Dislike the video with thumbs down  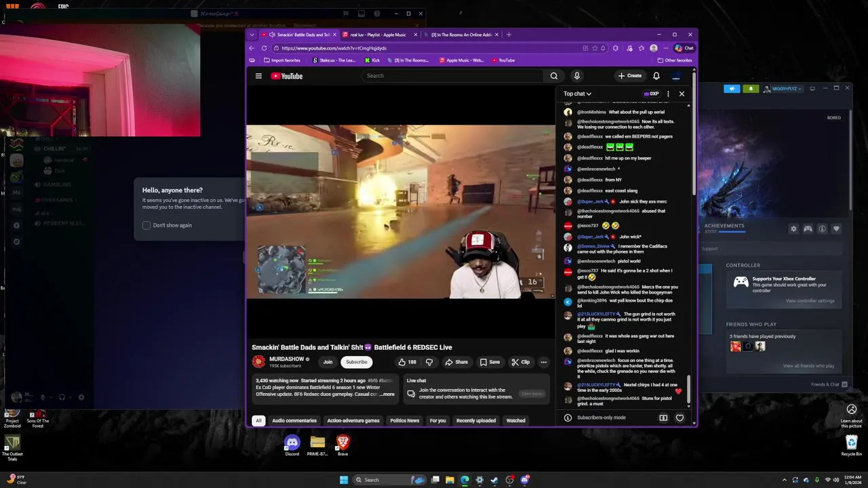(429, 362)
